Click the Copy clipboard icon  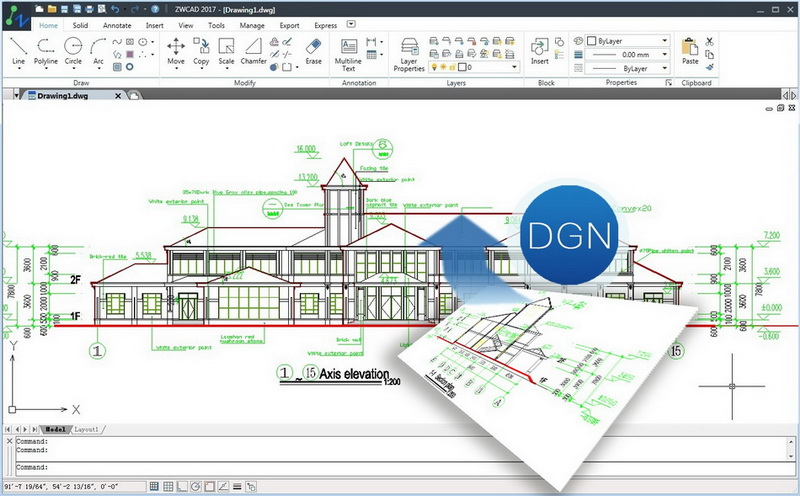pyautogui.click(x=709, y=54)
